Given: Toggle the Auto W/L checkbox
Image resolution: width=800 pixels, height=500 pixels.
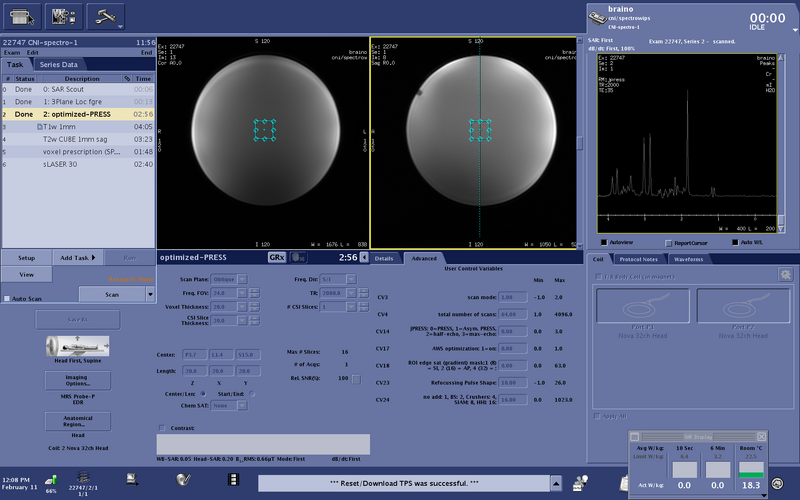Looking at the screenshot, I should pos(735,242).
